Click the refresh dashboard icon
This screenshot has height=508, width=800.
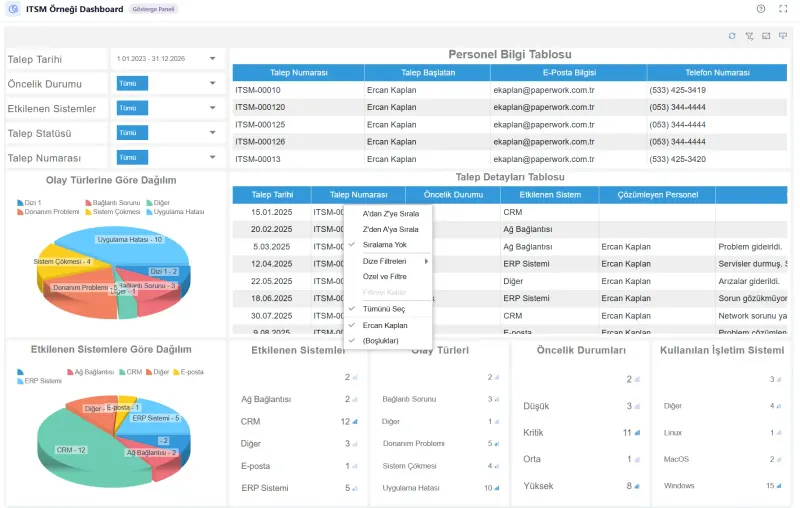(732, 36)
